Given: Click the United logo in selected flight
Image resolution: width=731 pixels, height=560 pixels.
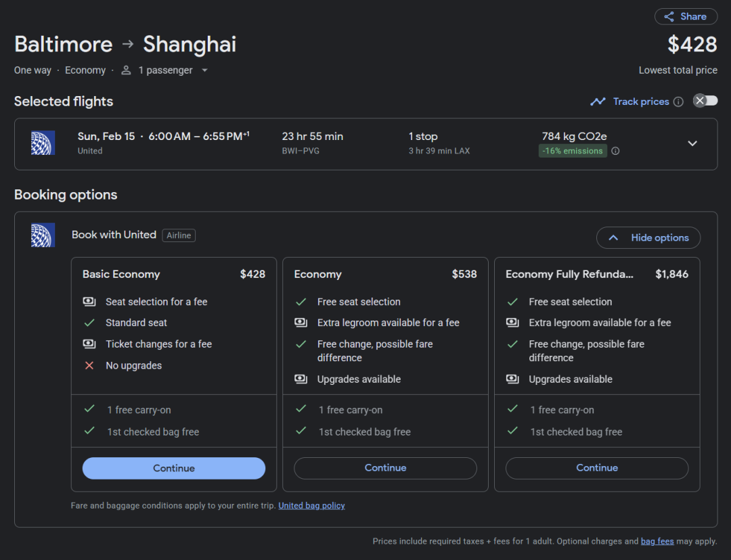Looking at the screenshot, I should tap(43, 143).
